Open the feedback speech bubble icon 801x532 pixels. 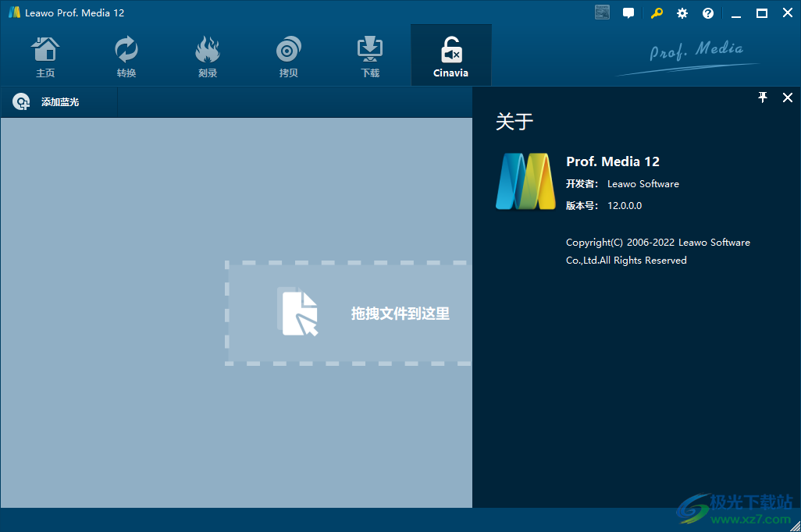[x=628, y=13]
